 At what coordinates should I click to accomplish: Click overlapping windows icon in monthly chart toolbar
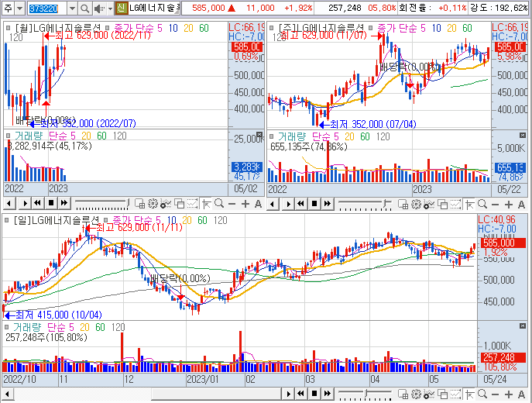(179, 204)
